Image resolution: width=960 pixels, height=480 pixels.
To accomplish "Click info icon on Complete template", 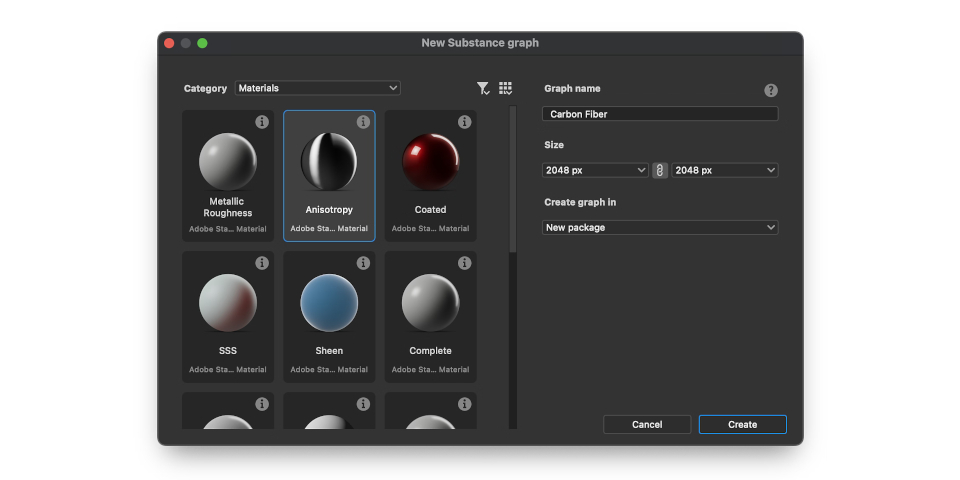I will coord(464,263).
